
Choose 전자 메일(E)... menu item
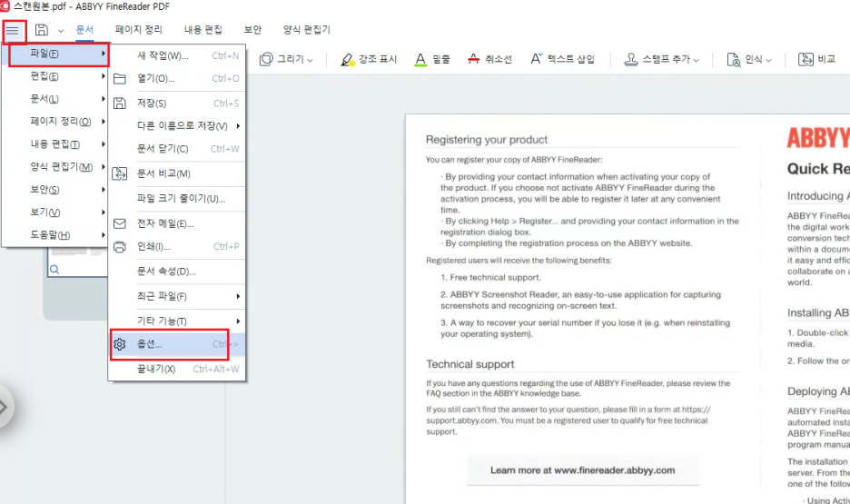point(177,223)
